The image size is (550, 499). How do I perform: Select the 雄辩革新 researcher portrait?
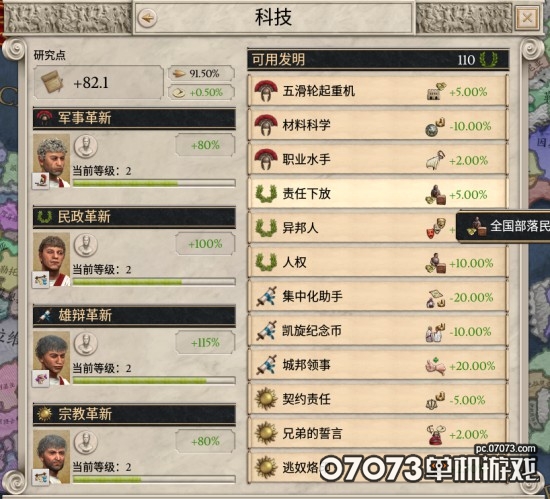pyautogui.click(x=52, y=358)
